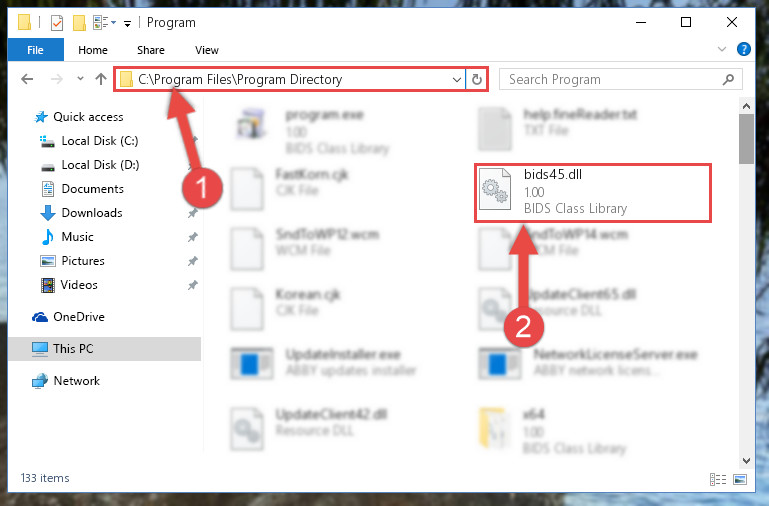Image resolution: width=769 pixels, height=506 pixels.
Task: Switch to details view layout icon
Action: click(x=718, y=479)
